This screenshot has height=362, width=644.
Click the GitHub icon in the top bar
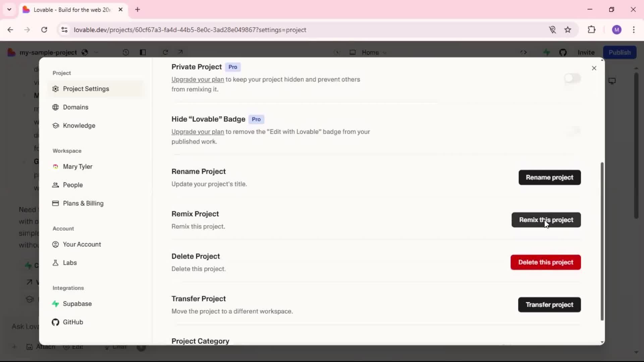(563, 52)
